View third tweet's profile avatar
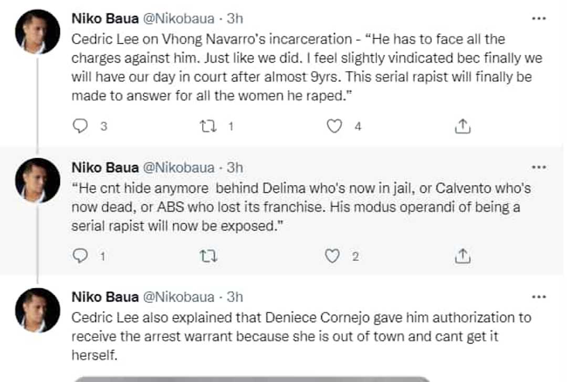 (x=37, y=310)
